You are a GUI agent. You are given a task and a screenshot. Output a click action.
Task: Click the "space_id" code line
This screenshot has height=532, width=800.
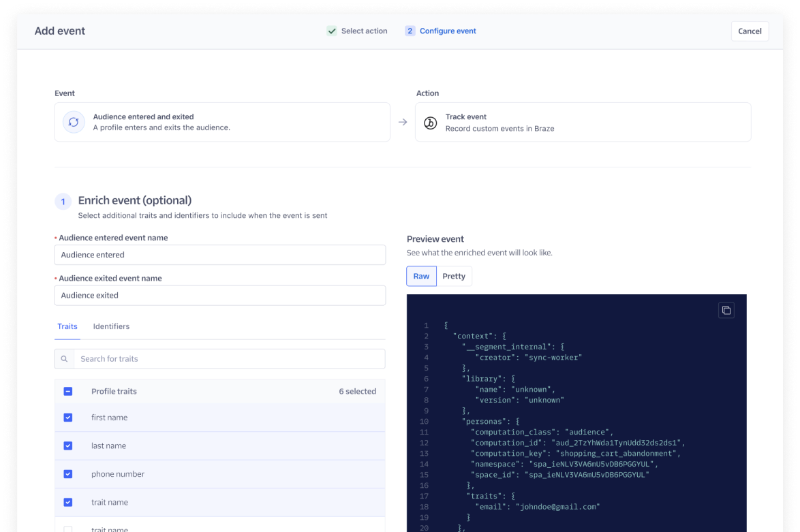click(x=559, y=474)
